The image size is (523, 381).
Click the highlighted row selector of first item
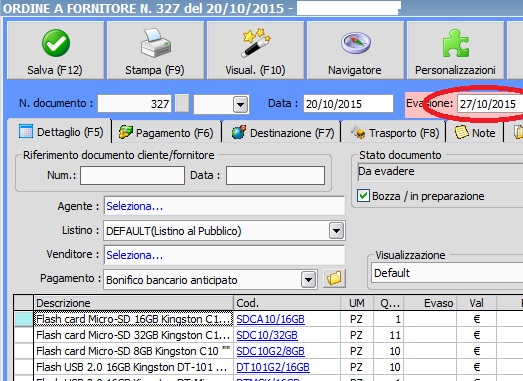pyautogui.click(x=24, y=319)
